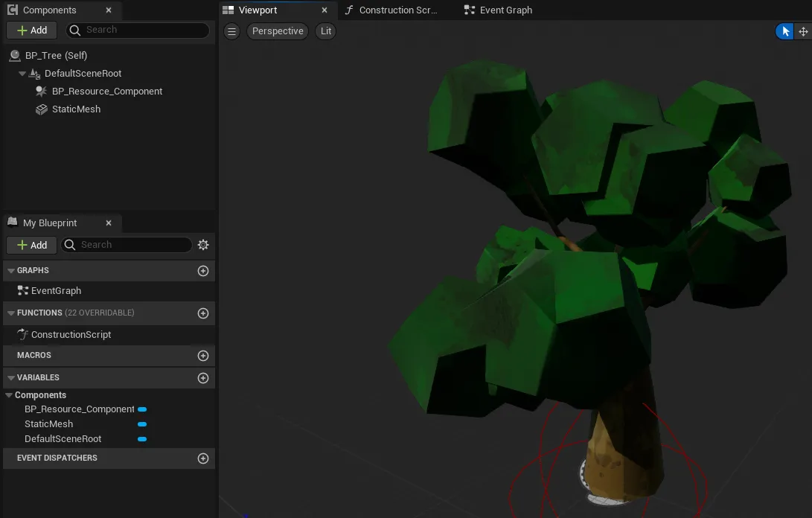Select StaticMesh variable entry

point(48,423)
